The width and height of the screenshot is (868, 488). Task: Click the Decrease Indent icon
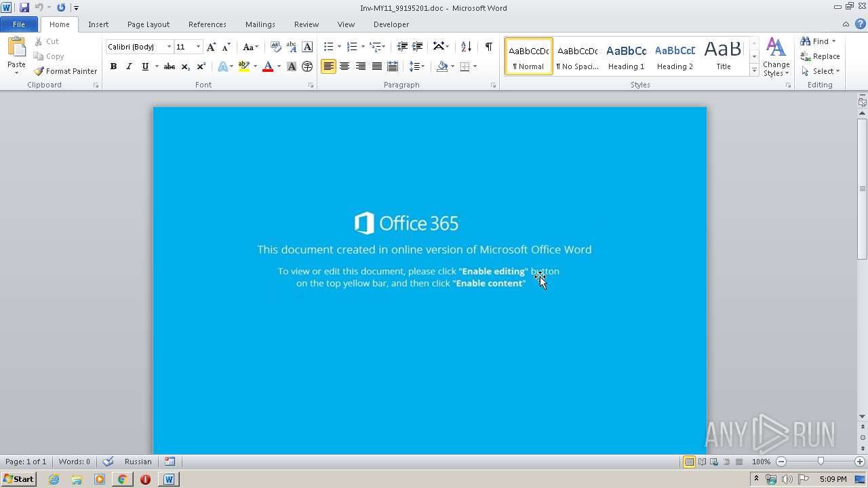tap(402, 47)
